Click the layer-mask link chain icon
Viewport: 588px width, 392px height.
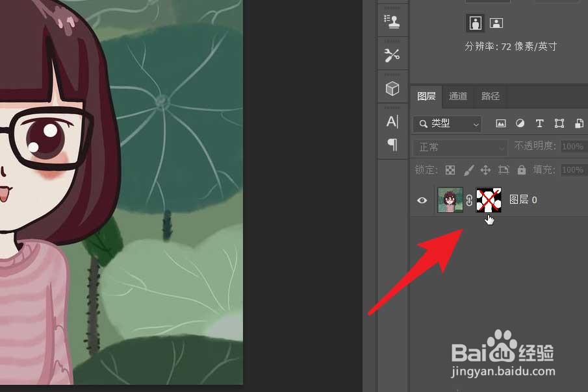(469, 201)
